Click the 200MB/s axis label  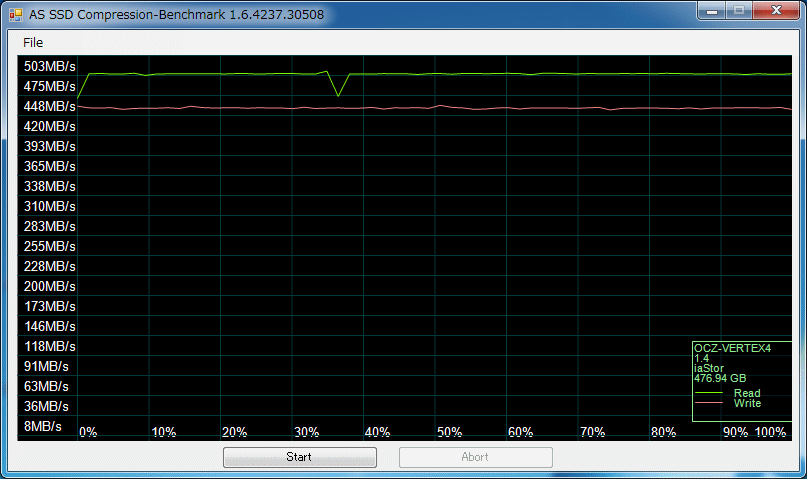(x=49, y=287)
